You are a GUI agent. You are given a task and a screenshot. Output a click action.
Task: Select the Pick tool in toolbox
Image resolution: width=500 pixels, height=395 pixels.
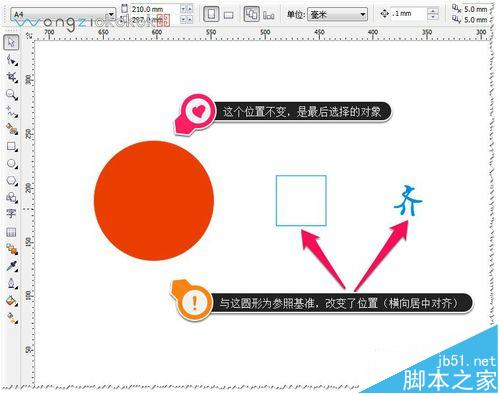[x=11, y=42]
